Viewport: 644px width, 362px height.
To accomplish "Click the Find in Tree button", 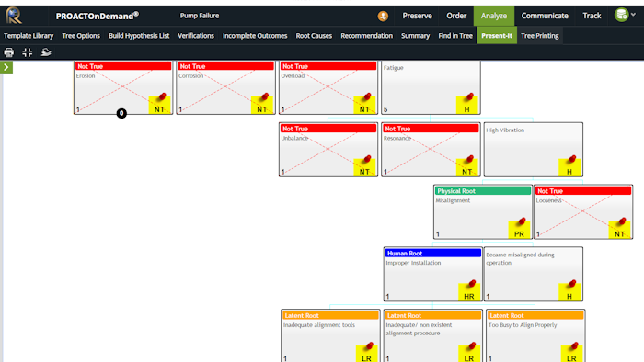I will click(455, 36).
